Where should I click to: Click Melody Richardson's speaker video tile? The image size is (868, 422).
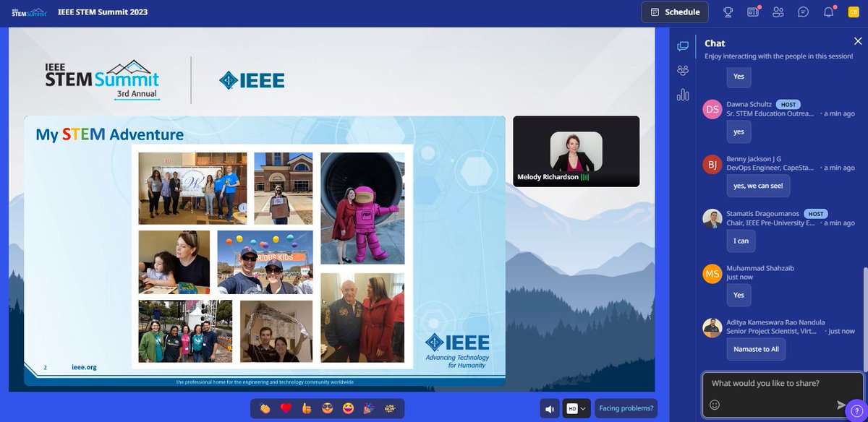click(x=576, y=151)
